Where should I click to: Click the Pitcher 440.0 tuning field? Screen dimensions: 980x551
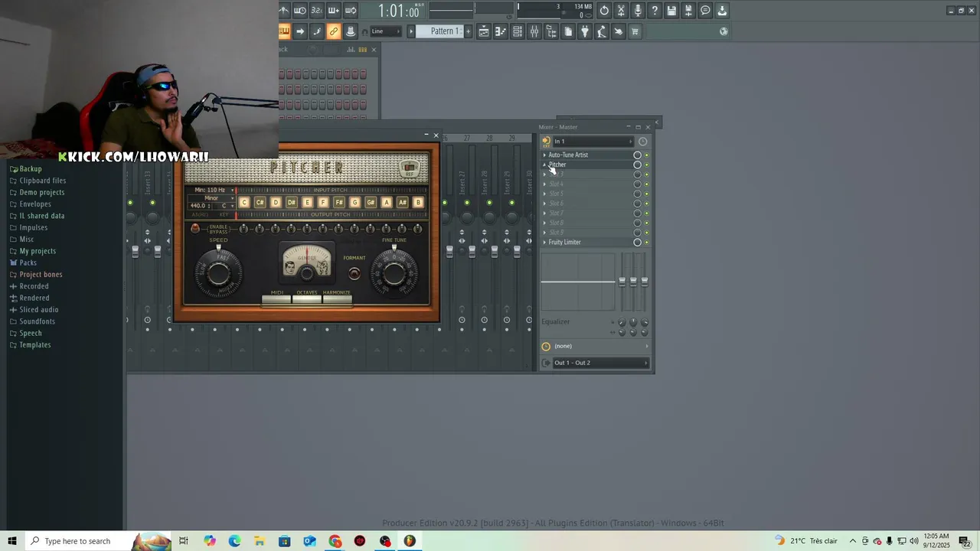pos(201,206)
